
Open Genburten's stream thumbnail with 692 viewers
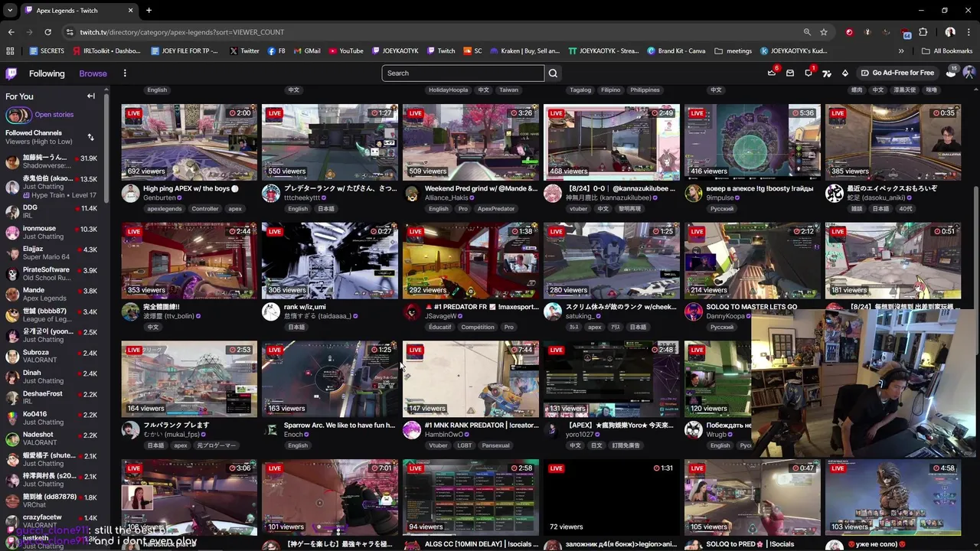click(189, 142)
